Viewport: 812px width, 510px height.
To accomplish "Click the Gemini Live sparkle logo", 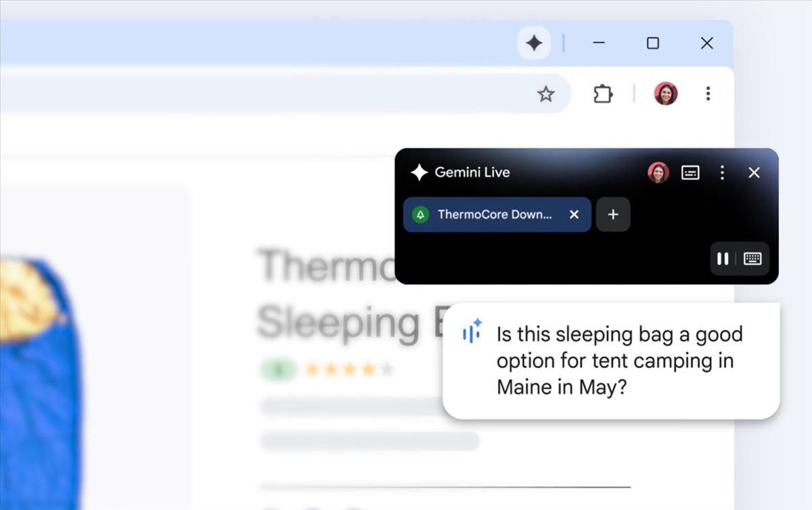I will tap(419, 172).
